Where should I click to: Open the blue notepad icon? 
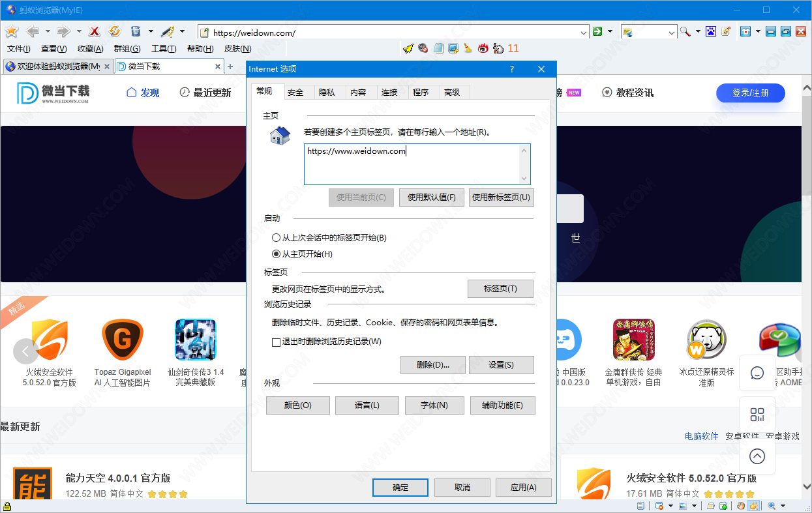[x=438, y=48]
